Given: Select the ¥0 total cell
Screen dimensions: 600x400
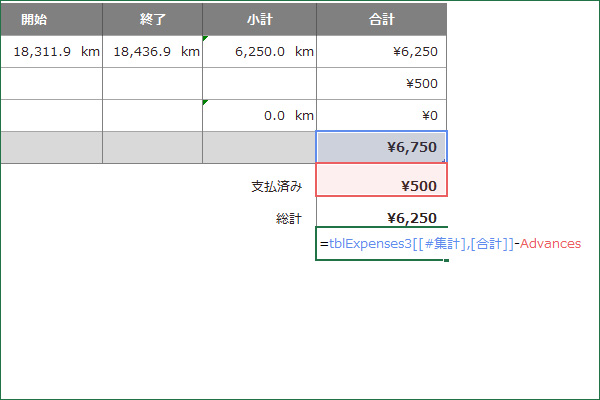Looking at the screenshot, I should pos(382,116).
